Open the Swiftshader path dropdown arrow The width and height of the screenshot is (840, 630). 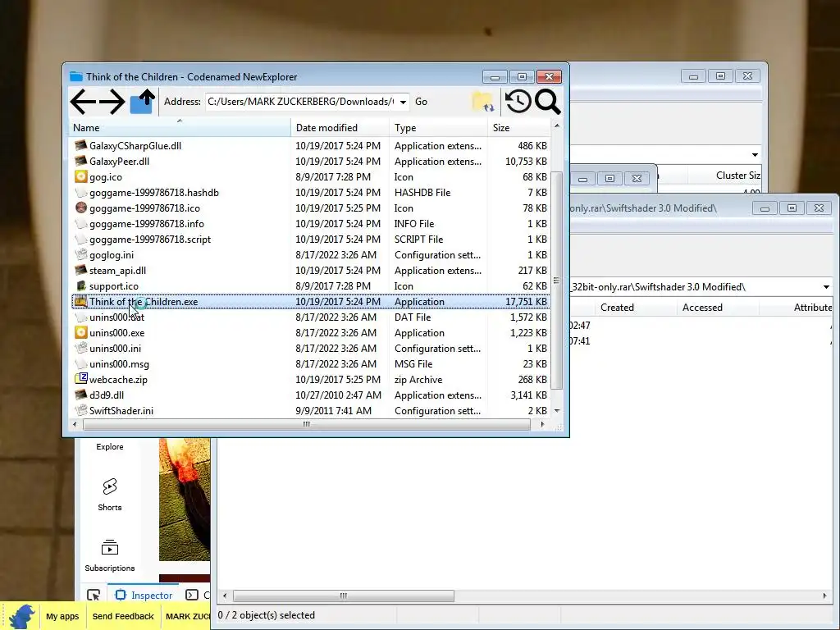826,287
